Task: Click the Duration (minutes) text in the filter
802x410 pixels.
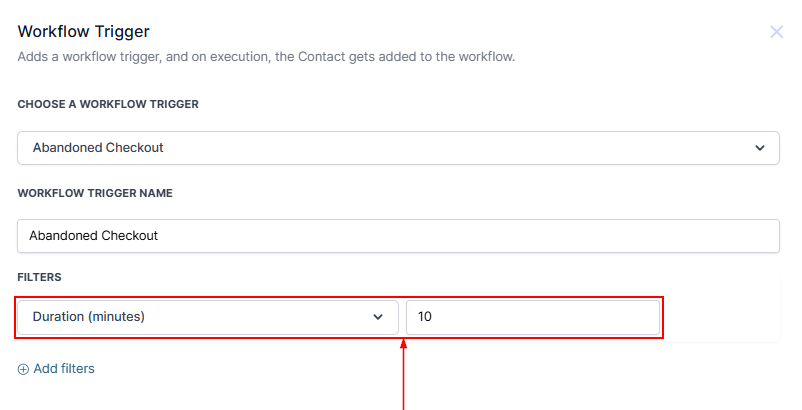Action: 89,317
